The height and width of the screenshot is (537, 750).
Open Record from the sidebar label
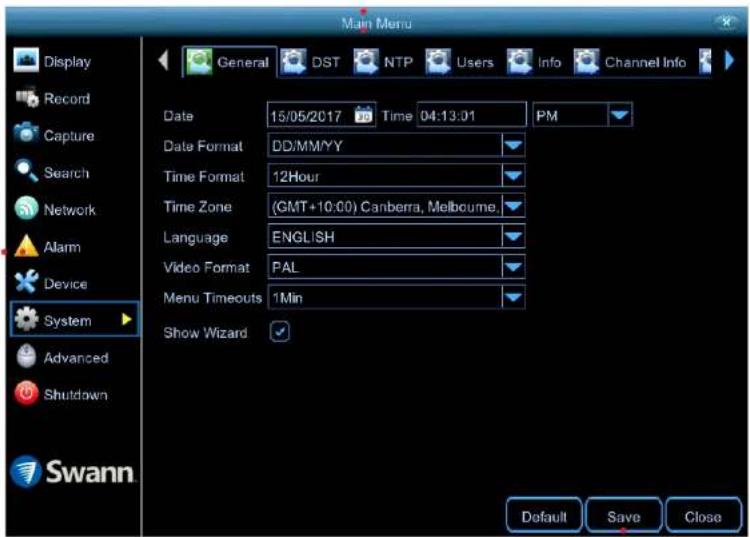point(67,99)
